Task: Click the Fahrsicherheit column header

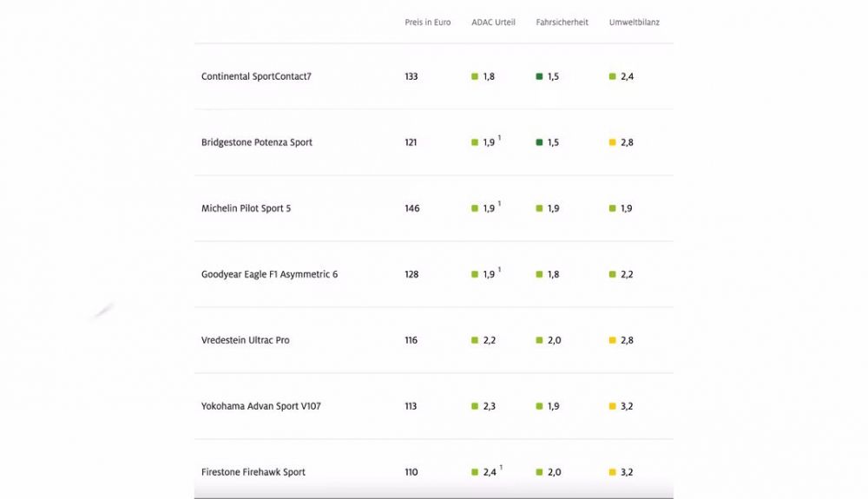Action: (x=562, y=22)
